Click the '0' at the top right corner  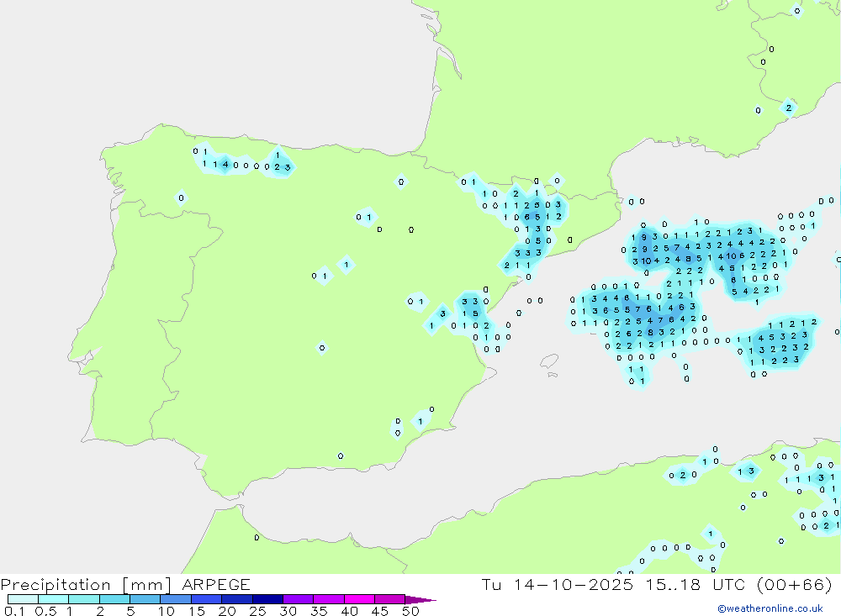click(x=797, y=11)
